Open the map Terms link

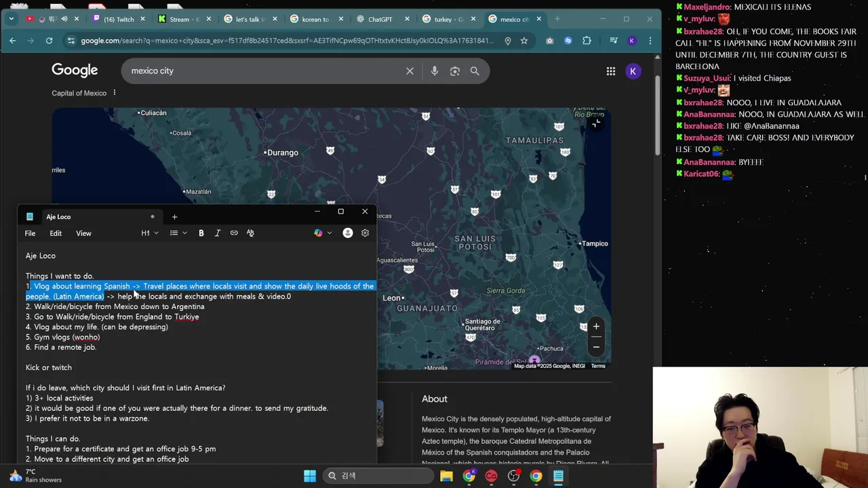pos(598,366)
